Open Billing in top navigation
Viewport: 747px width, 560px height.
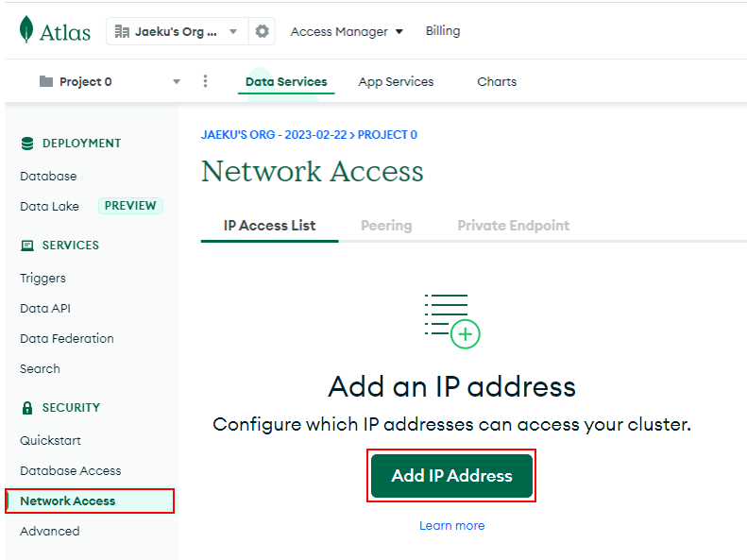[x=443, y=31]
